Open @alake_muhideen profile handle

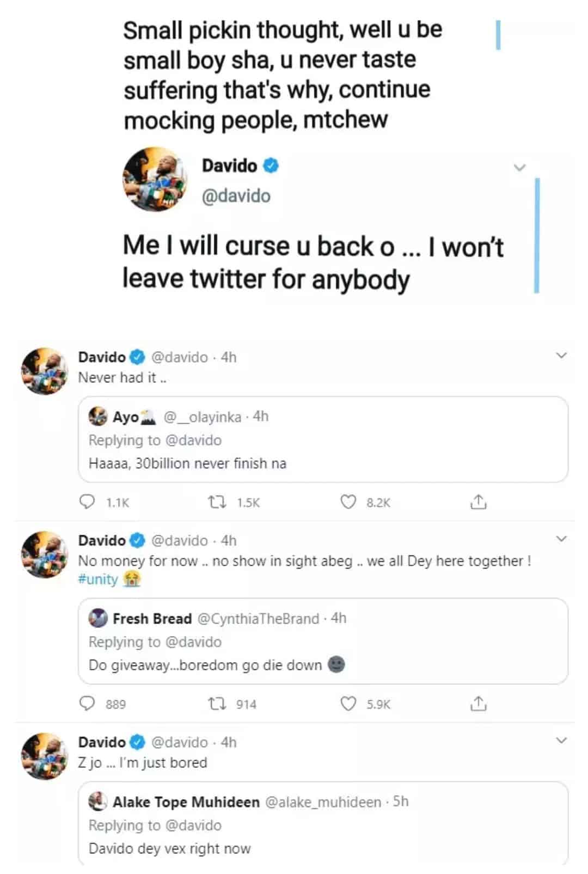[323, 802]
